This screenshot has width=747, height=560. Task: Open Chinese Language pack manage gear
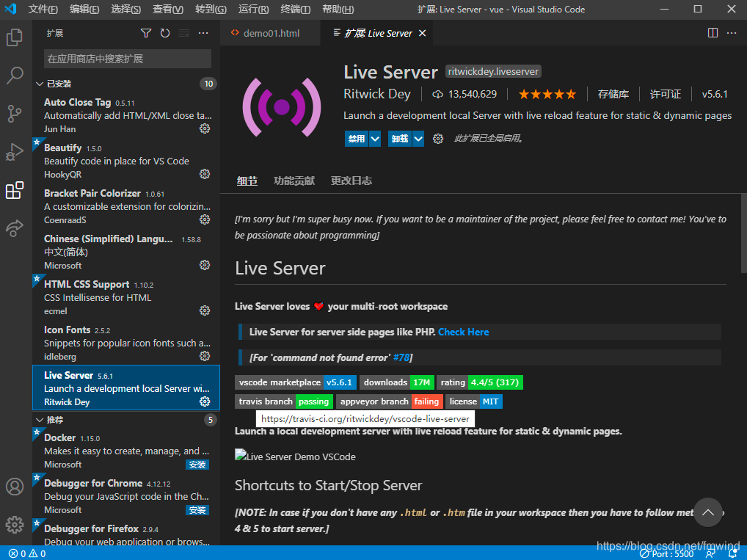[x=205, y=265]
